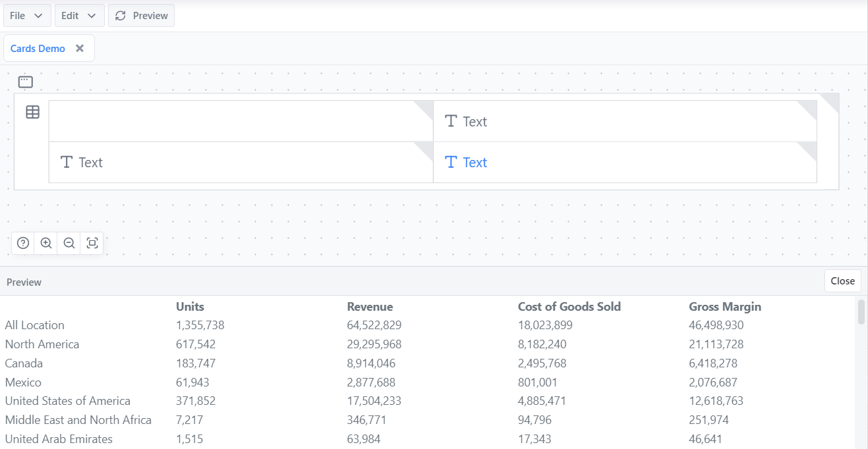The image size is (868, 449).
Task: Click the Revenue column header
Action: tap(370, 307)
